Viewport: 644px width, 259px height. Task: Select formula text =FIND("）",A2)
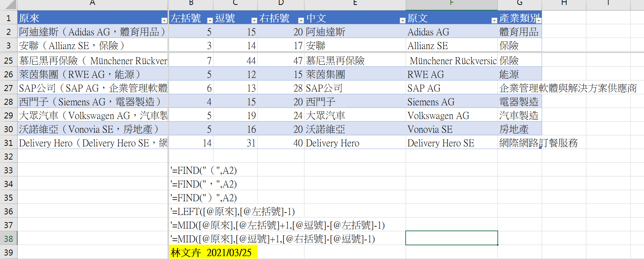(204, 198)
